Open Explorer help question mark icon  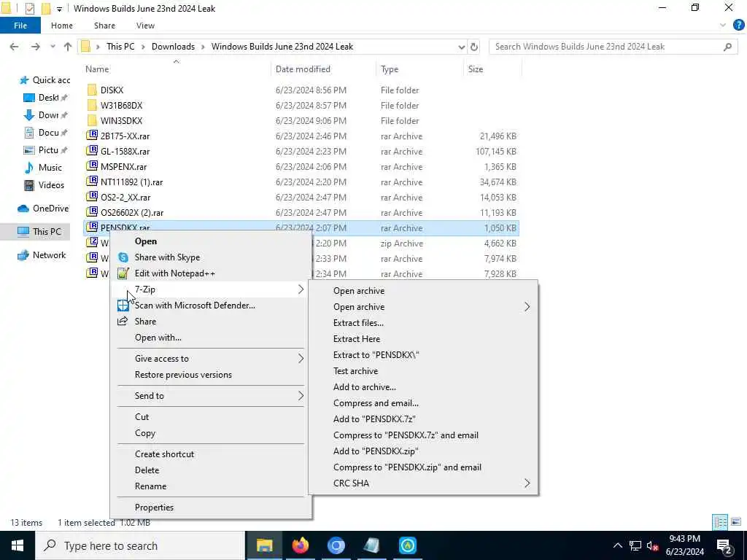738,26
